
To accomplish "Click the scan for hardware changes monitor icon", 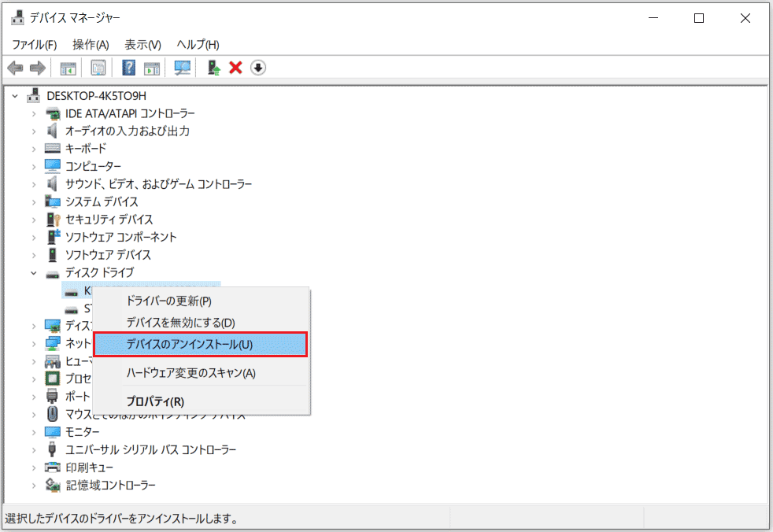I will click(x=183, y=68).
